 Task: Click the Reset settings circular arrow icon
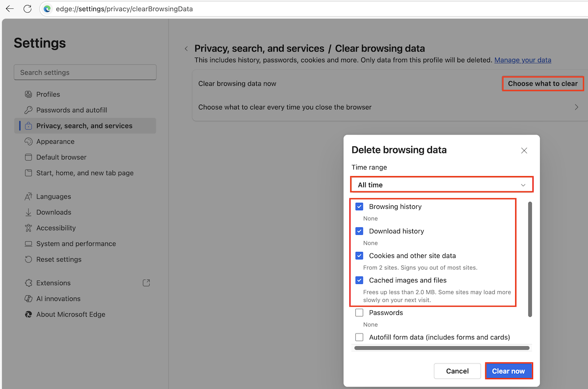coord(27,259)
